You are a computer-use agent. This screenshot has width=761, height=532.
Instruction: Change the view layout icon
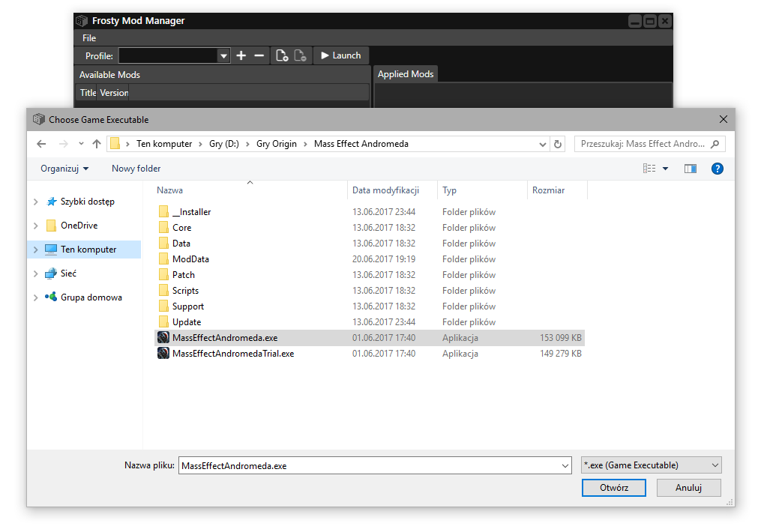(649, 169)
